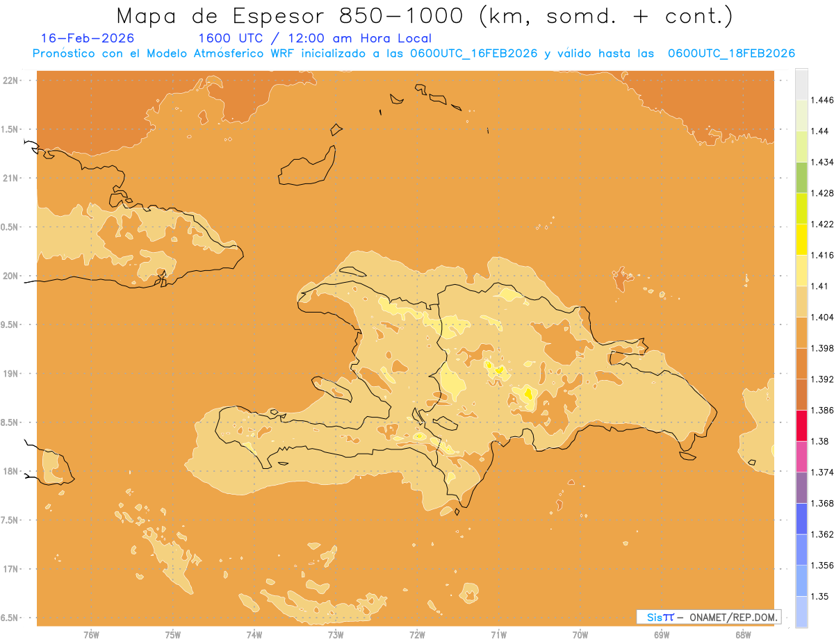Click the blue swatch between 1.362 and 1.368
This screenshot has height=644, width=834.
pyautogui.click(x=801, y=518)
